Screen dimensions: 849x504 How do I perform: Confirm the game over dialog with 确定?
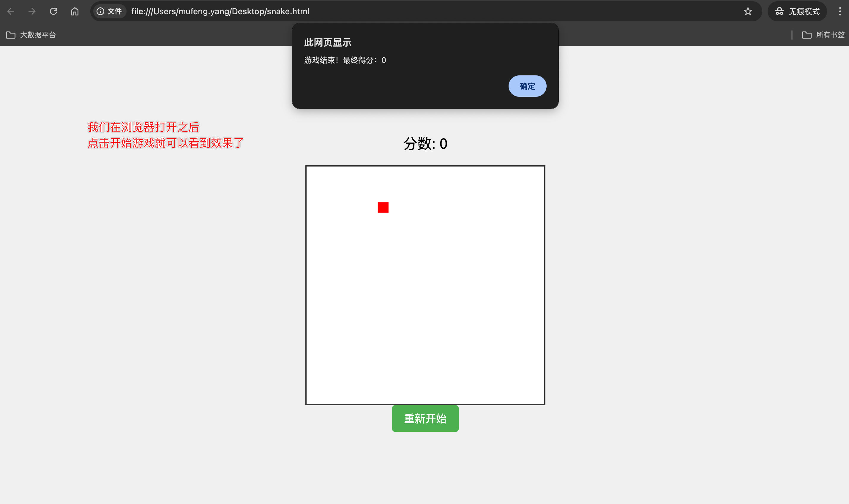coord(527,86)
